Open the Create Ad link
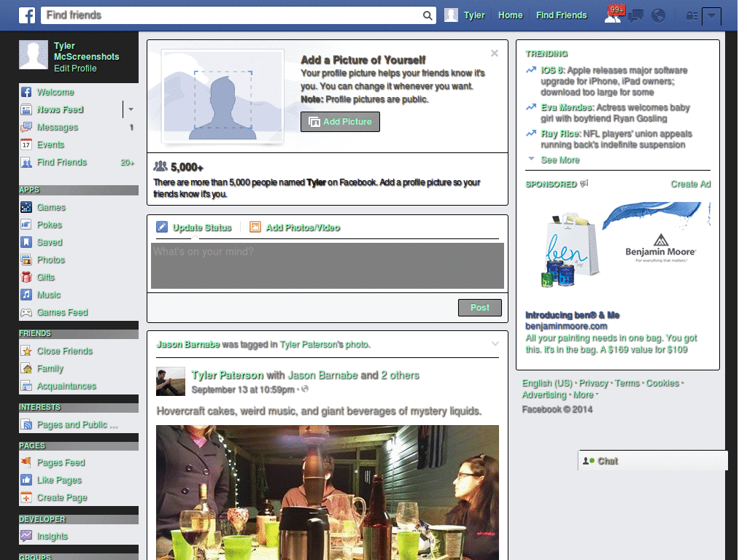This screenshot has height=560, width=747. [690, 184]
